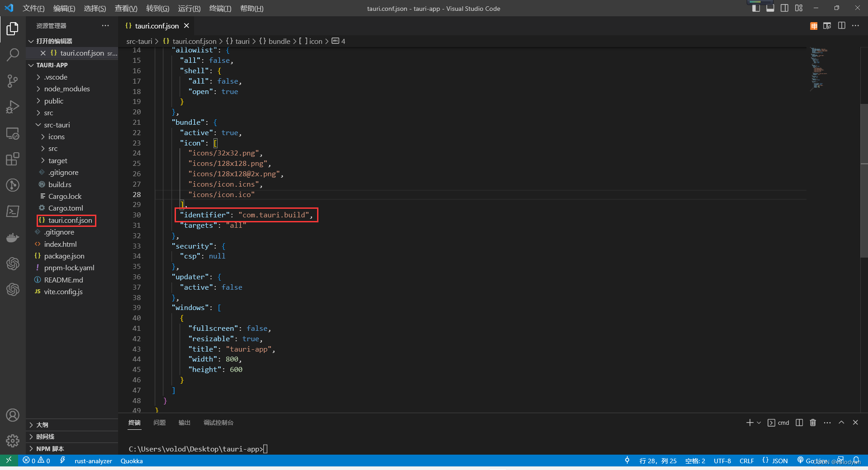Viewport: 868px width, 470px height.
Task: Split the editor to the right
Action: [841, 26]
